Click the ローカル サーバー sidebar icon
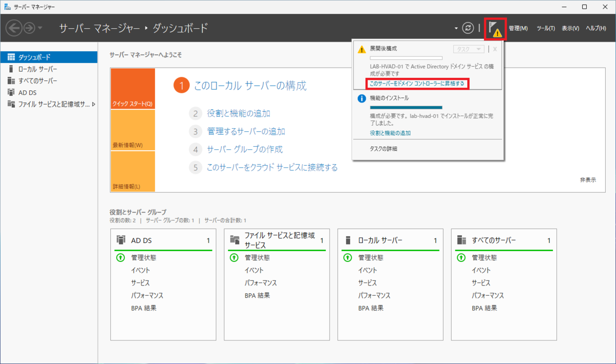Image resolution: width=616 pixels, height=364 pixels. point(11,69)
